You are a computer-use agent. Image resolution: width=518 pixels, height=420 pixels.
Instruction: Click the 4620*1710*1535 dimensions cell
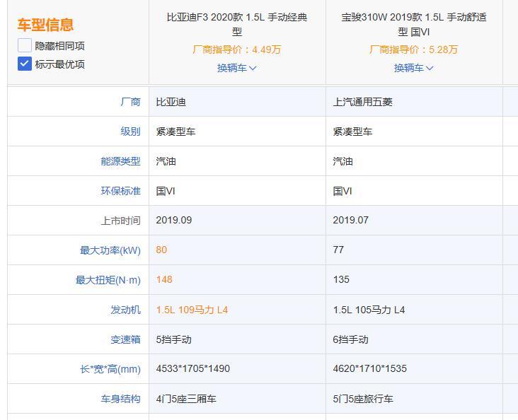tap(414, 369)
